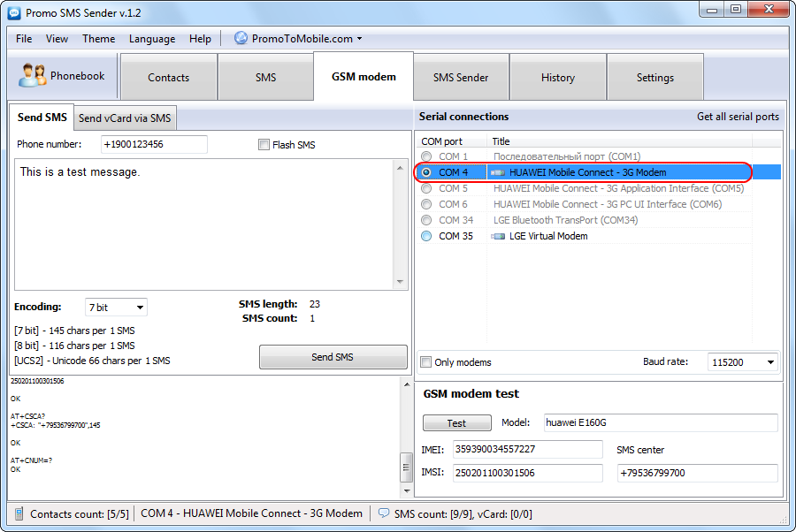Click the Phonebook people icon

click(x=32, y=75)
